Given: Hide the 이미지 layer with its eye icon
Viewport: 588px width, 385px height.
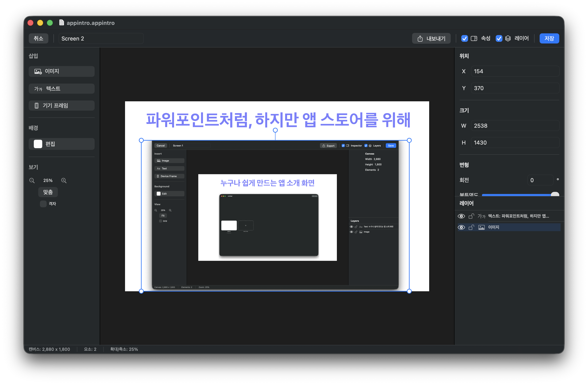Looking at the screenshot, I should (461, 227).
